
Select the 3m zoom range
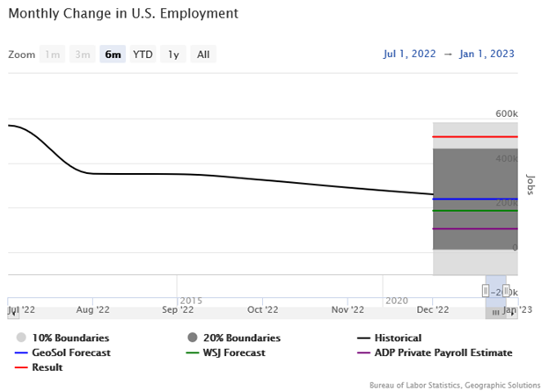[83, 54]
